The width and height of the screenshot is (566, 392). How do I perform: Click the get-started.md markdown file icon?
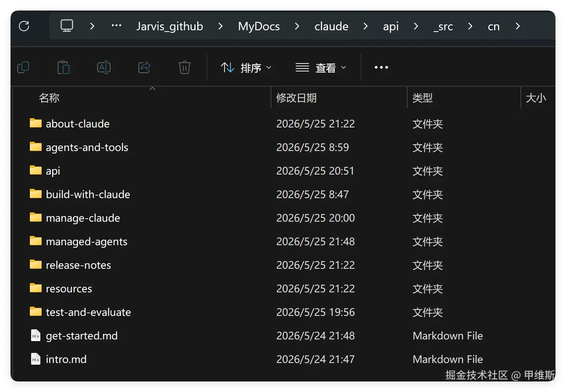click(36, 336)
